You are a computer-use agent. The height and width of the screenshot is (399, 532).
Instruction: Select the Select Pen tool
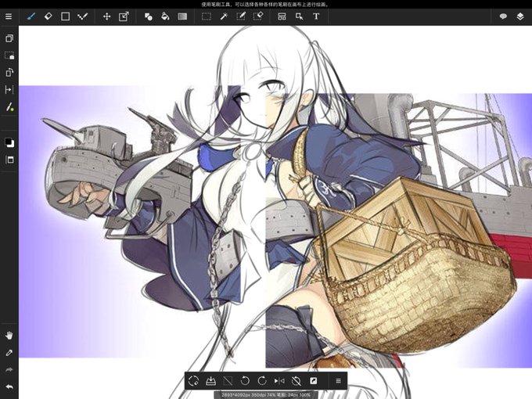coord(241,16)
